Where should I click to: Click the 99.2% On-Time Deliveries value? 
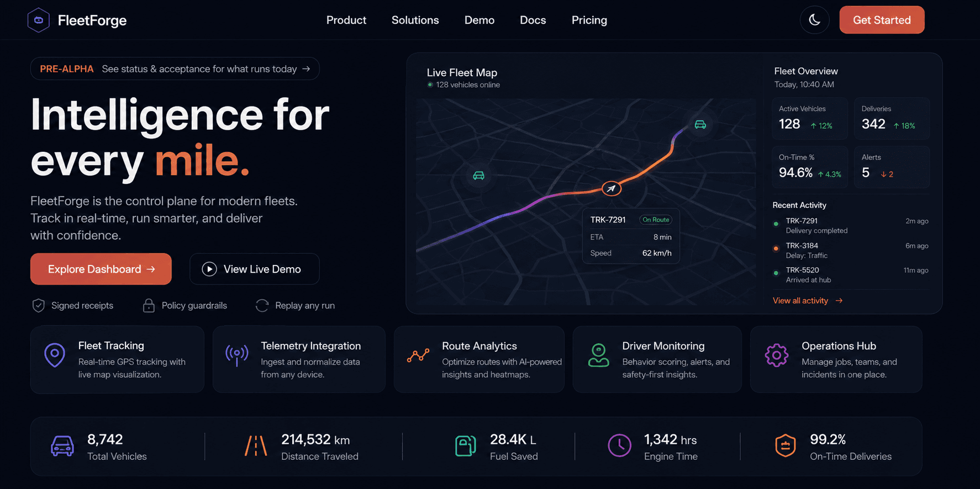828,439
